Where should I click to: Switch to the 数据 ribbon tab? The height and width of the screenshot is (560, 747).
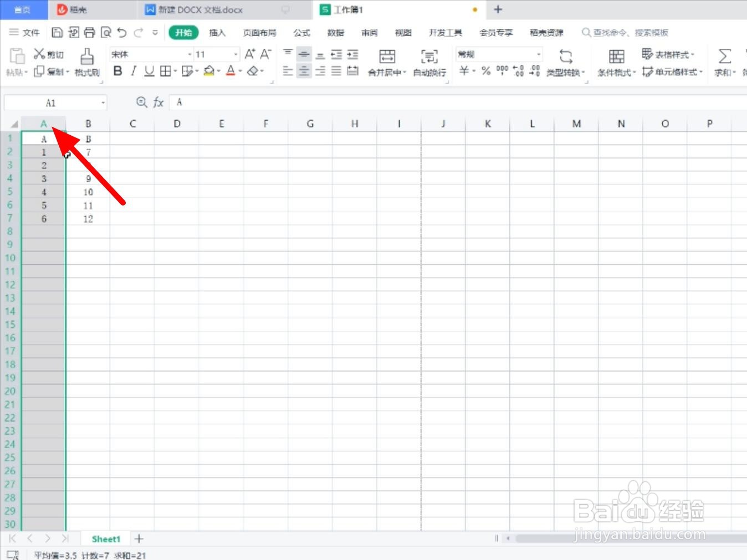[x=336, y=33]
